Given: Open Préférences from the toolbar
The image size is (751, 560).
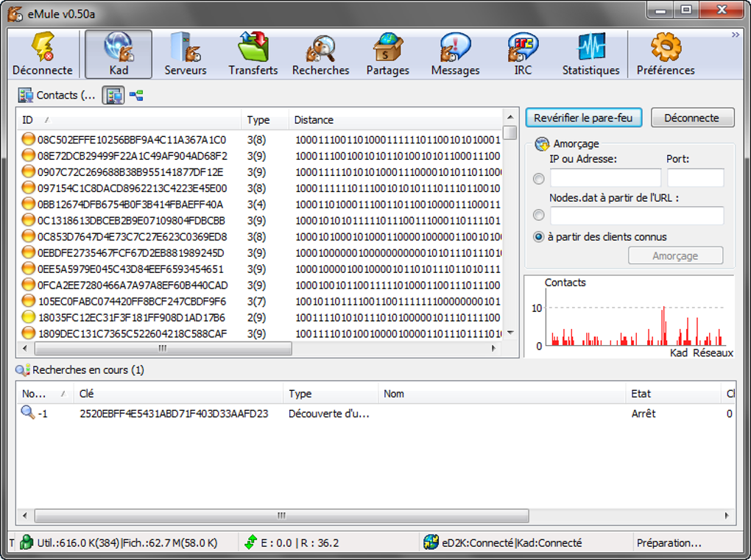Looking at the screenshot, I should [x=666, y=54].
